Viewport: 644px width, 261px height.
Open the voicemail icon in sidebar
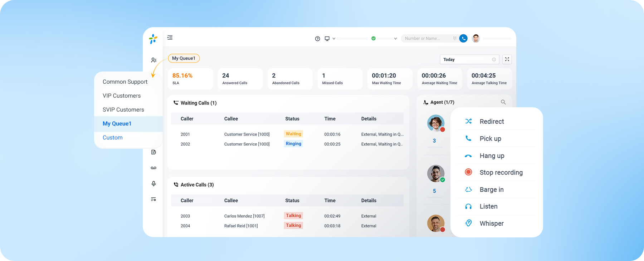point(153,168)
